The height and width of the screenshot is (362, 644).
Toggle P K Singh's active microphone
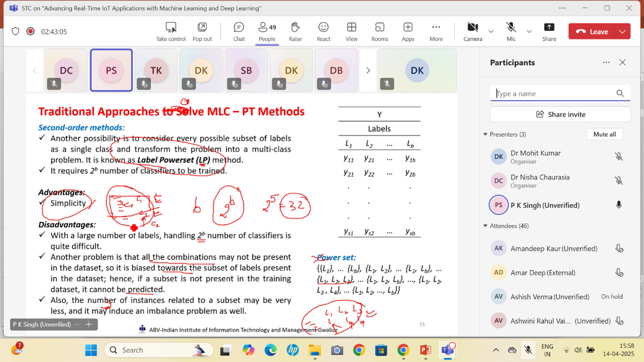point(619,205)
